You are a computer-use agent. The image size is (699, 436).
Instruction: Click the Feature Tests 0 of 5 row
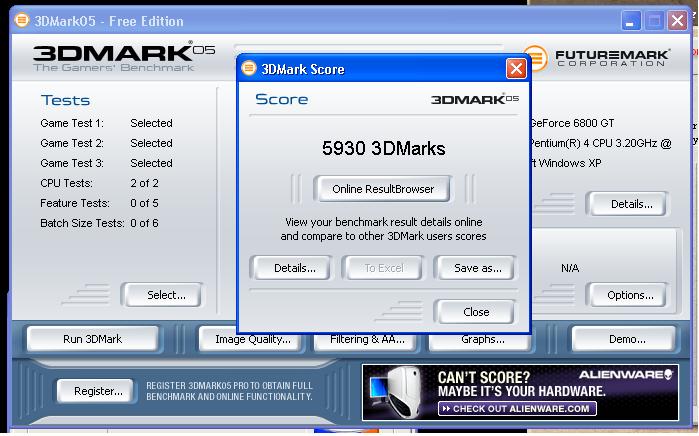coord(99,203)
